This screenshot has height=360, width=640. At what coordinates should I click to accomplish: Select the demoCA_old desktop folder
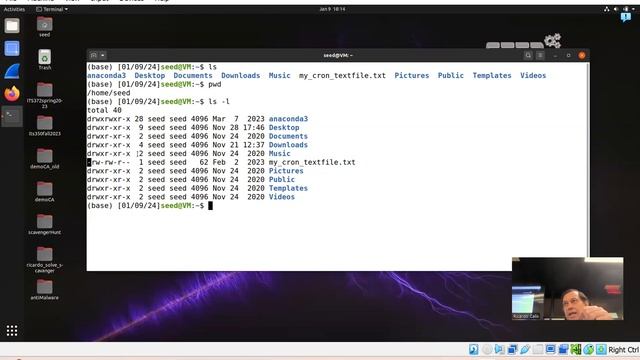pyautogui.click(x=44, y=158)
